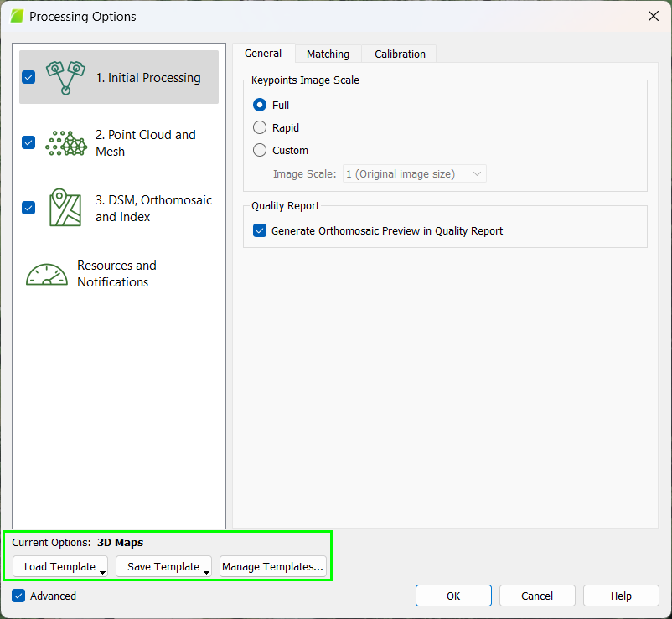Open the Load Template dropdown
672x619 pixels.
[x=60, y=567]
